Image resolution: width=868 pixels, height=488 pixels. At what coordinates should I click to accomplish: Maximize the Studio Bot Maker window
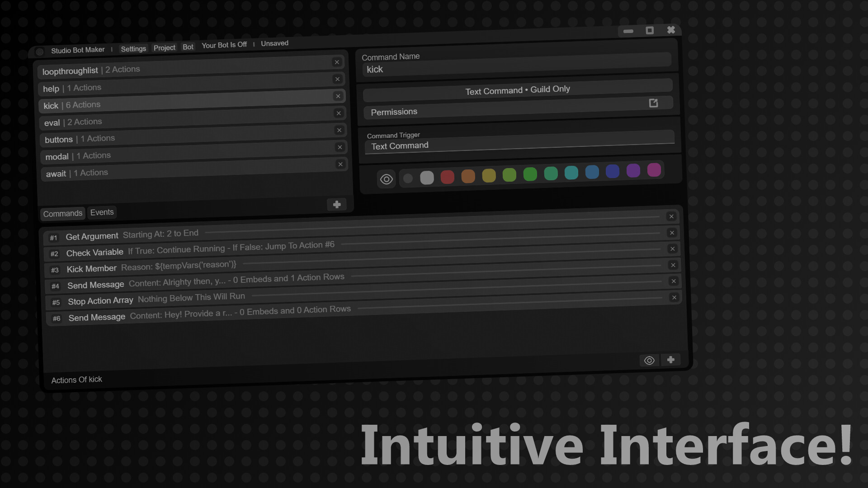(x=650, y=30)
